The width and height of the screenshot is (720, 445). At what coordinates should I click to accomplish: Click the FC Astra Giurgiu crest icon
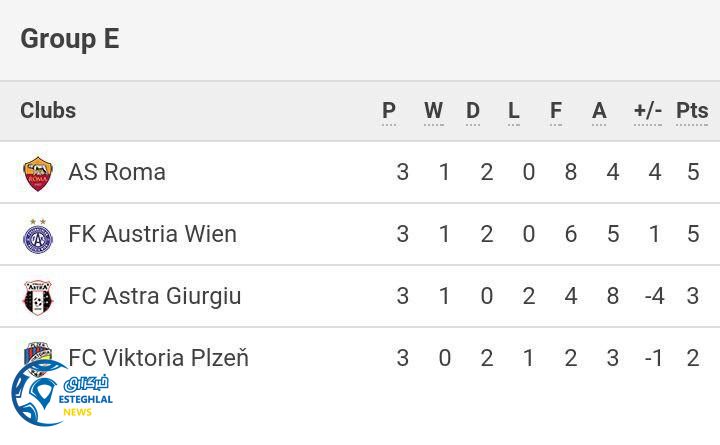[x=38, y=297]
